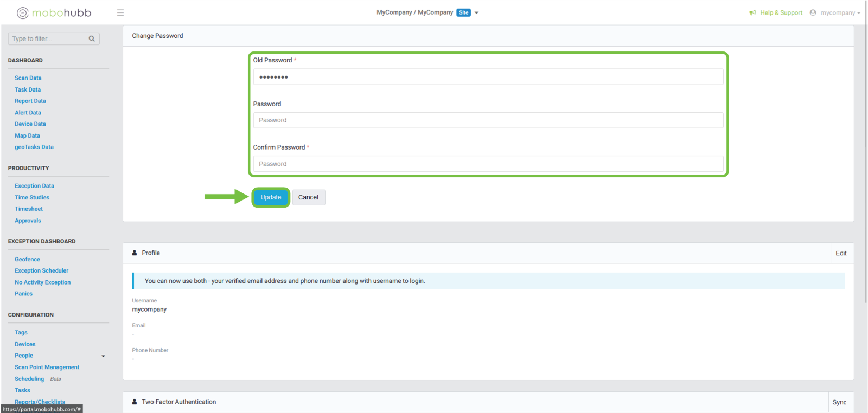Toggle the hamburger sidebar menu icon
868x413 pixels.
[120, 12]
